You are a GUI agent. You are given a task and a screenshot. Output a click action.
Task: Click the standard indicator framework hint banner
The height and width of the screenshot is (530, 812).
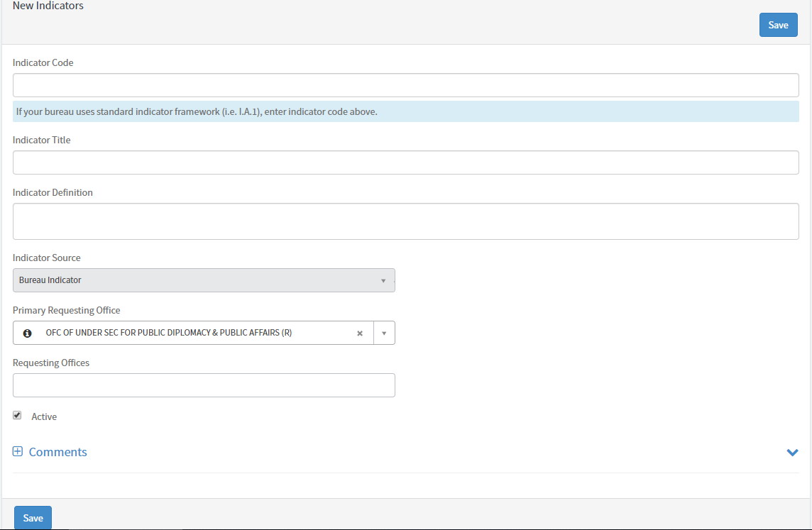click(x=405, y=111)
